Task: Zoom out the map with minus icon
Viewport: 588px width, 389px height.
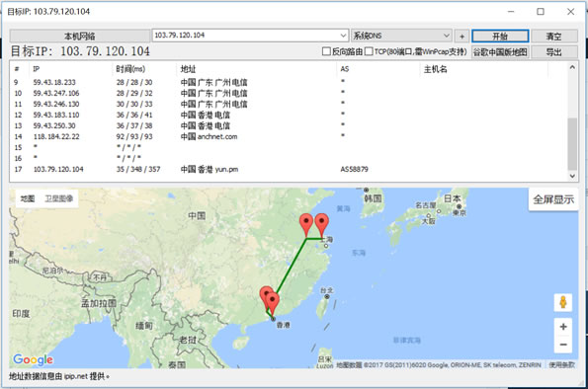Action: pos(563,345)
